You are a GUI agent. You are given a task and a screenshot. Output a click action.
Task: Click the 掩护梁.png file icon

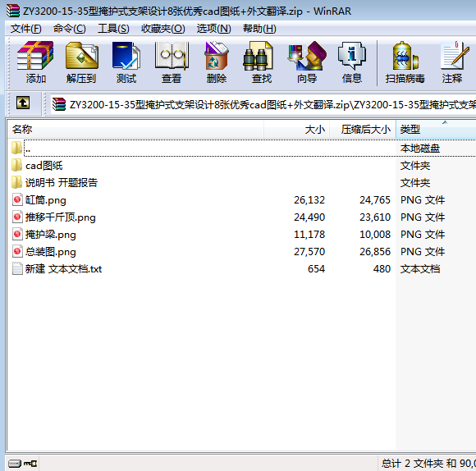click(x=17, y=234)
